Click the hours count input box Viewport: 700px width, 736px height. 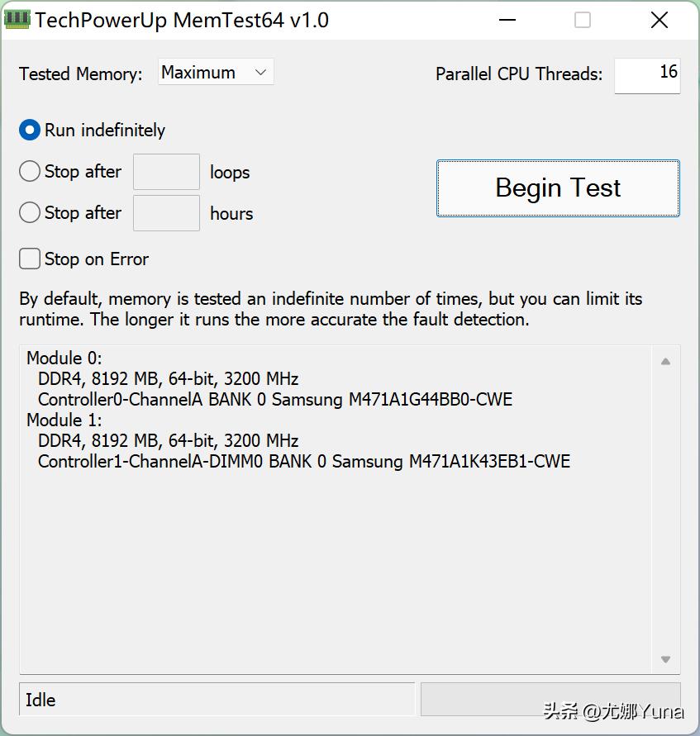click(x=167, y=213)
